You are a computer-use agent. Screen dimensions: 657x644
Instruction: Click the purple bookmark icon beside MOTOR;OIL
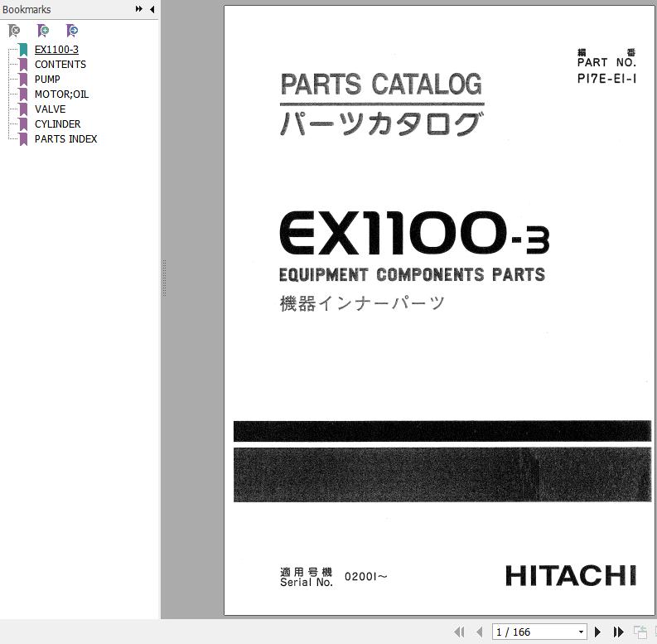[x=23, y=94]
